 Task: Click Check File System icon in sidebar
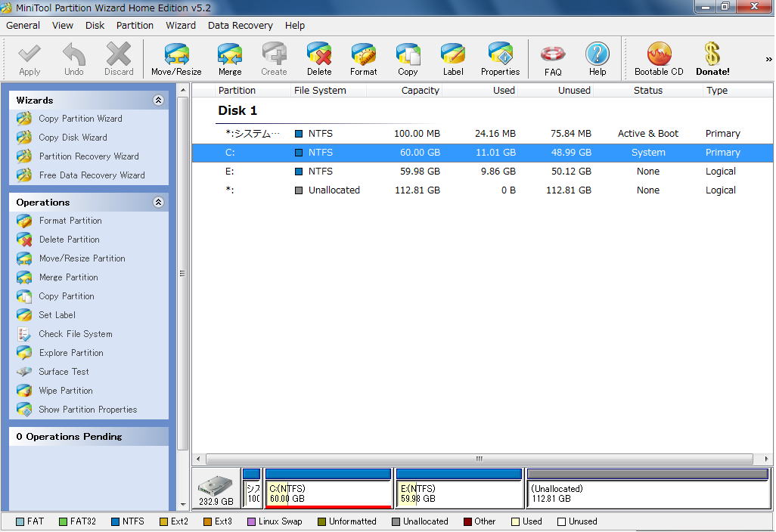click(24, 334)
